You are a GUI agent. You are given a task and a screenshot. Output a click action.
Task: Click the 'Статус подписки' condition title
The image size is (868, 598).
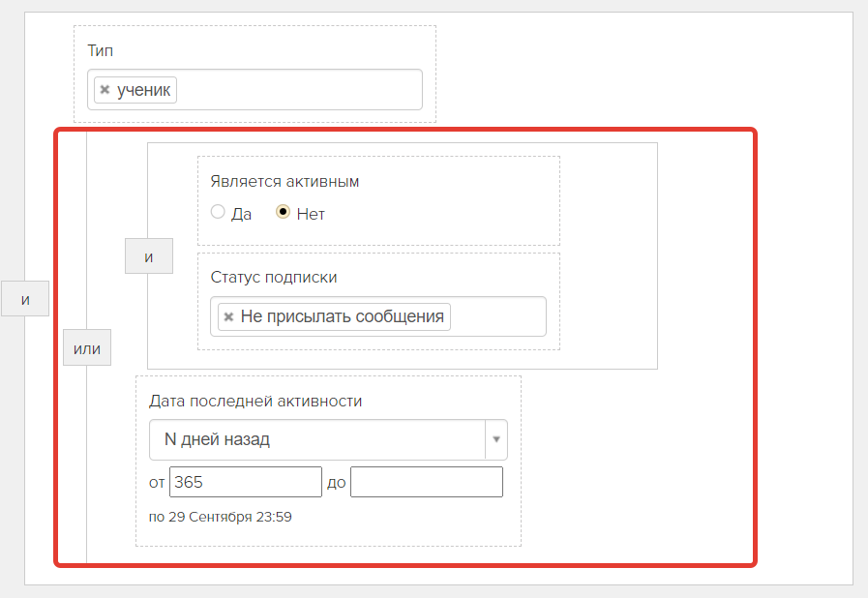click(274, 277)
